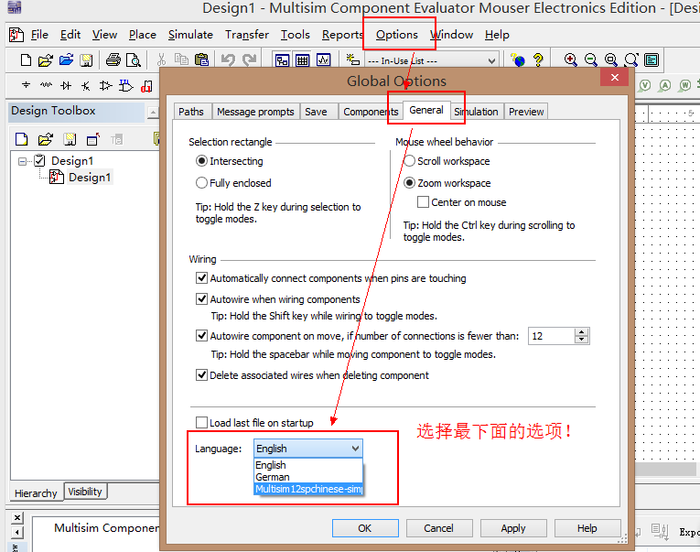Viewport: 700px width, 552px height.
Task: Click the blue Open sample folder icon
Action: (66, 59)
